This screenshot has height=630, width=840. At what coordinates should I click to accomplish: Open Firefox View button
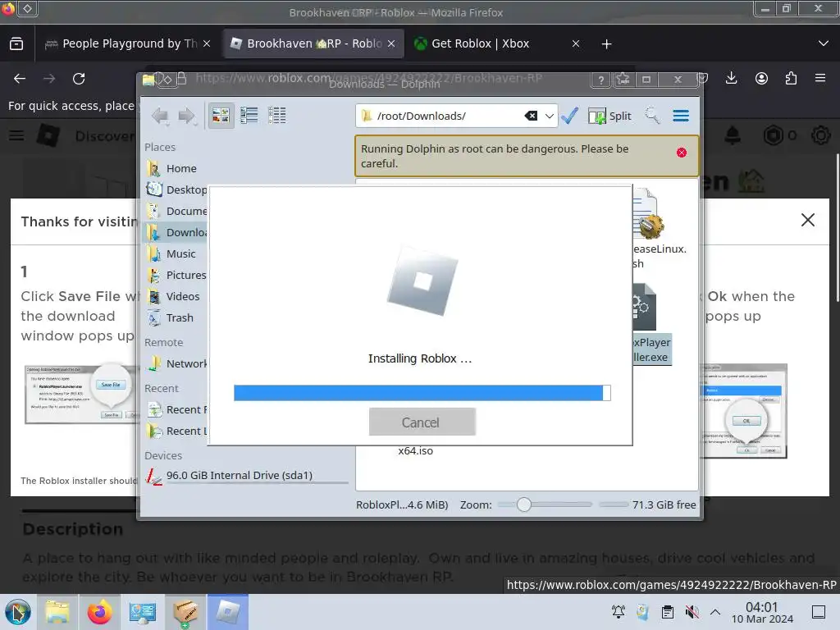[16, 43]
